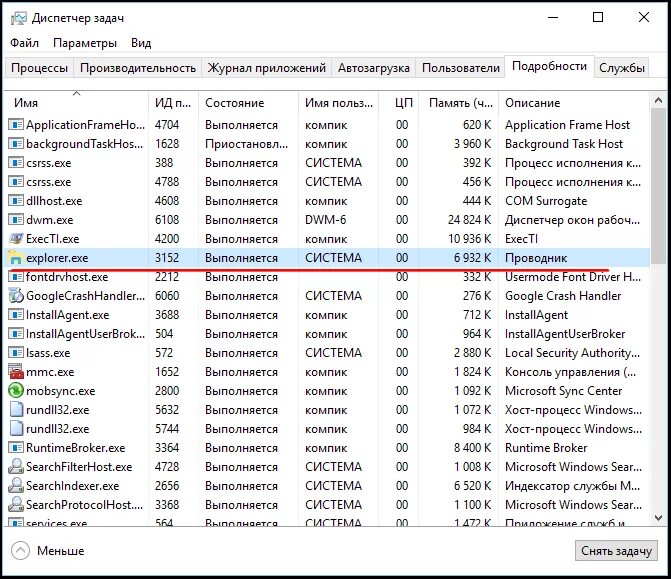The height and width of the screenshot is (579, 671).
Task: Click memory value 24 824 K
Action: pyautogui.click(x=469, y=220)
